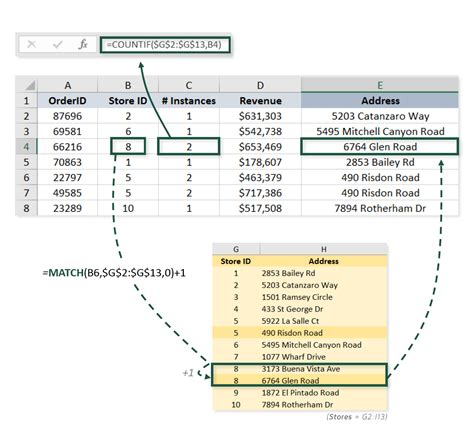The image size is (474, 439).
Task: Click the Address header cell in column E
Action: point(380,101)
